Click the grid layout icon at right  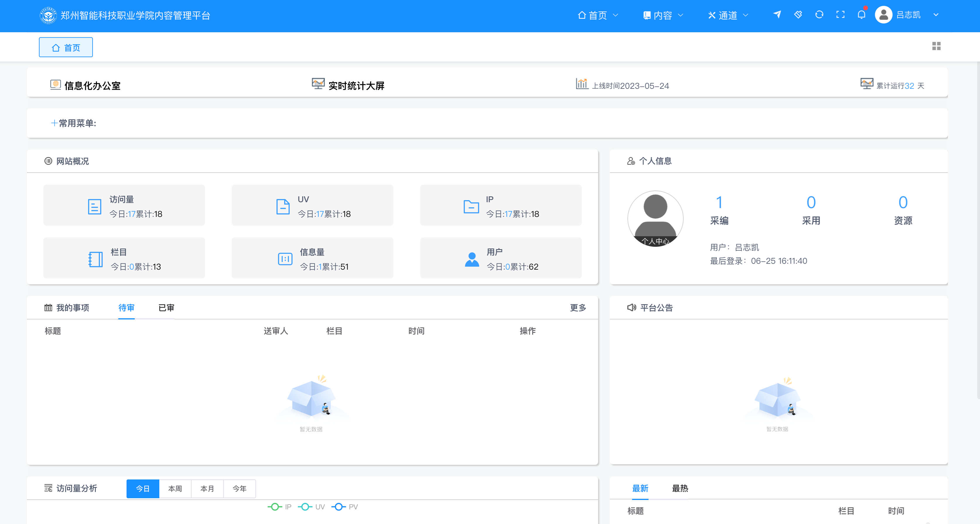pyautogui.click(x=936, y=46)
